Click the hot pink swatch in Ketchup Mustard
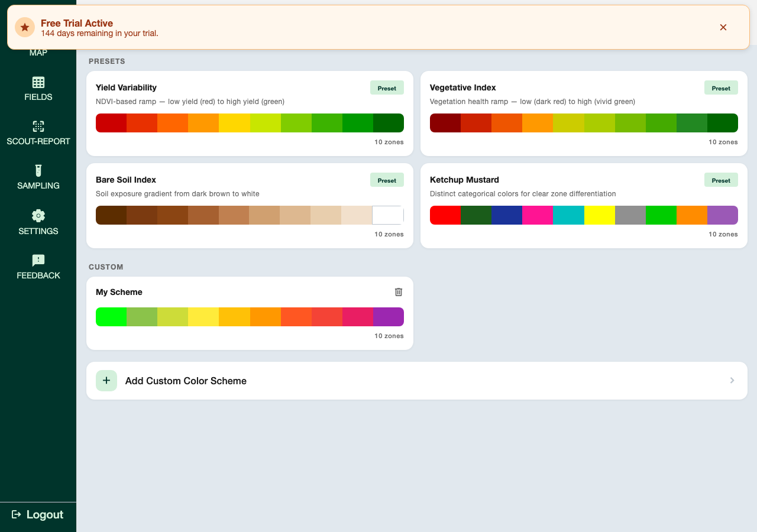The image size is (757, 532). click(x=538, y=215)
